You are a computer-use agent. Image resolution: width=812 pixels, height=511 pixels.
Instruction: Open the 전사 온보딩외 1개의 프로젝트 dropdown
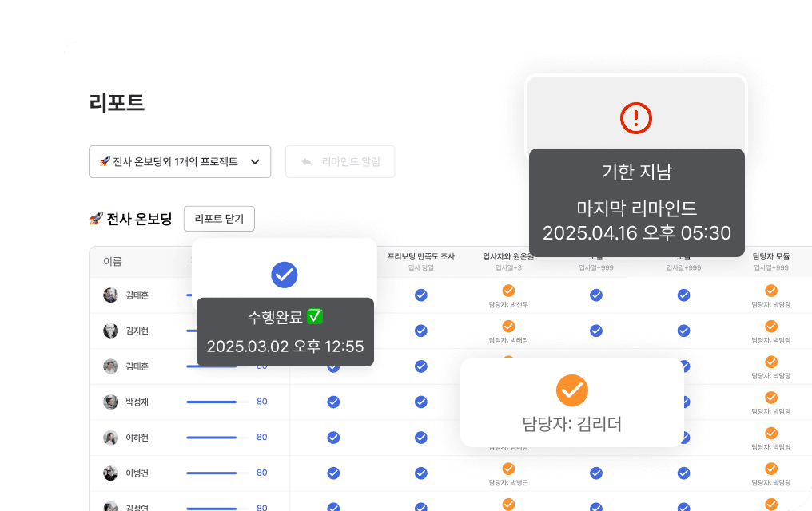coord(180,162)
